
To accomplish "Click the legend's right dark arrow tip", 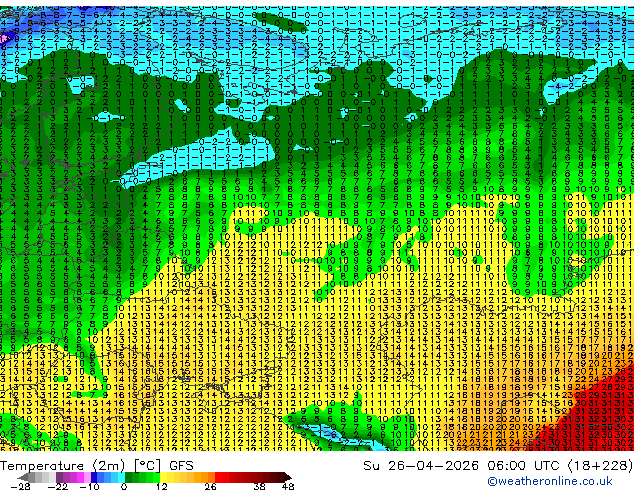I will pyautogui.click(x=288, y=477).
